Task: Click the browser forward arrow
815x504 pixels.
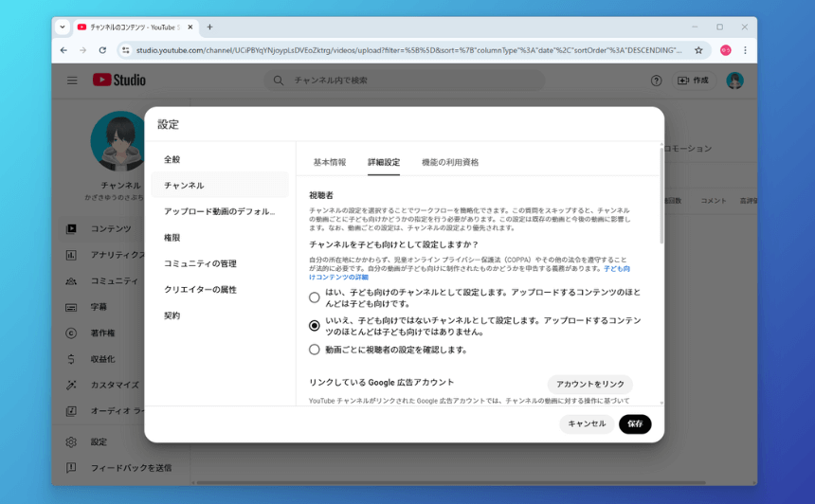Action: click(x=83, y=50)
